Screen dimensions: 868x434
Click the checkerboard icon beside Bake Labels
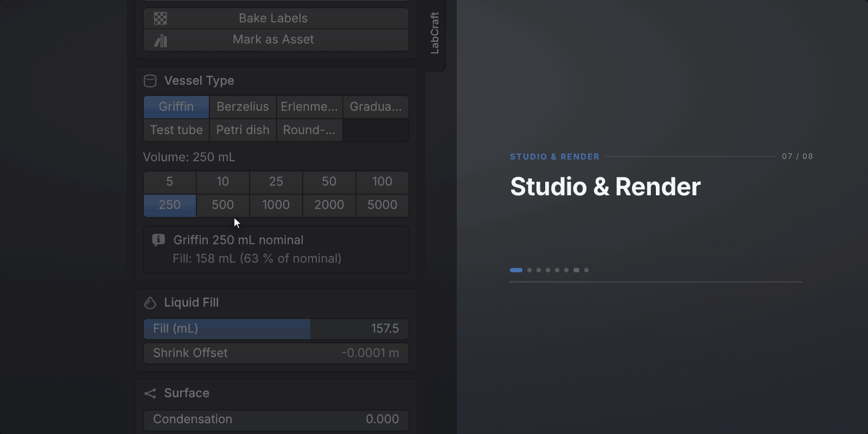pos(161,18)
